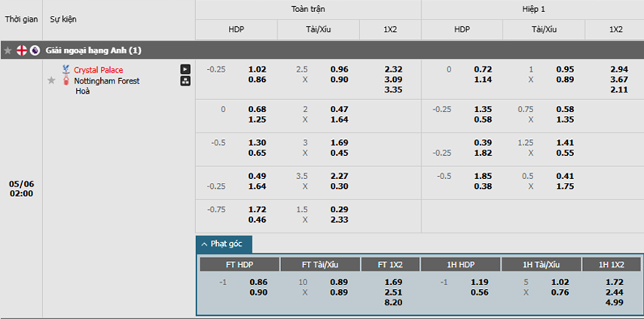Viewport: 644px width, 319px height.
Task: Pick the Tài/Xỉu 3.5 odds 2.27
Action: [339, 176]
